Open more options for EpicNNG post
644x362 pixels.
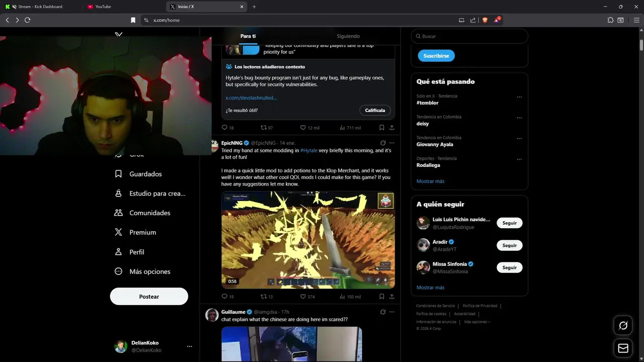(392, 143)
